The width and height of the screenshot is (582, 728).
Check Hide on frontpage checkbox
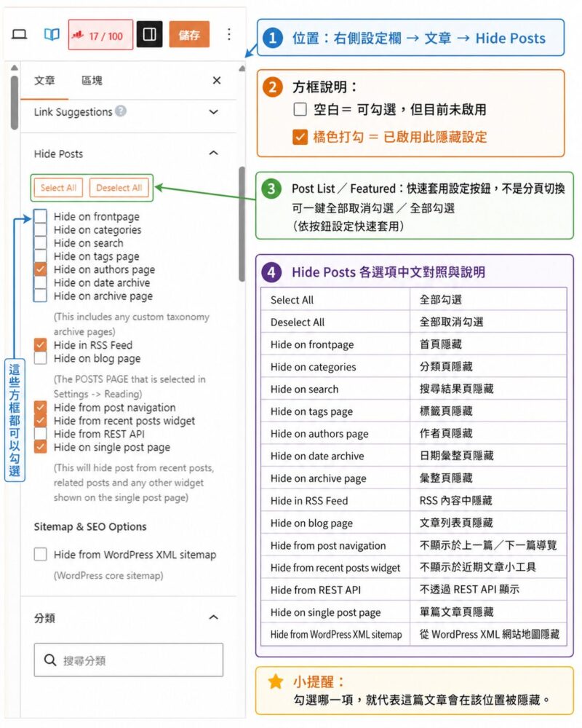[41, 216]
